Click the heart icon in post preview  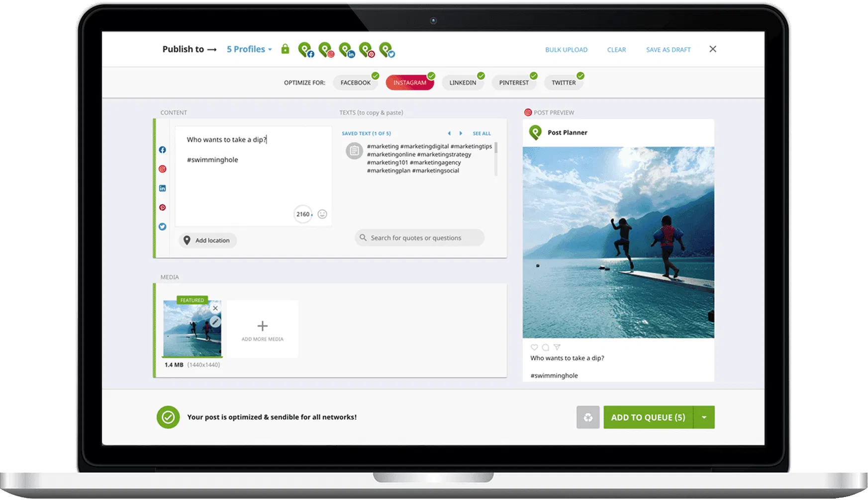534,347
